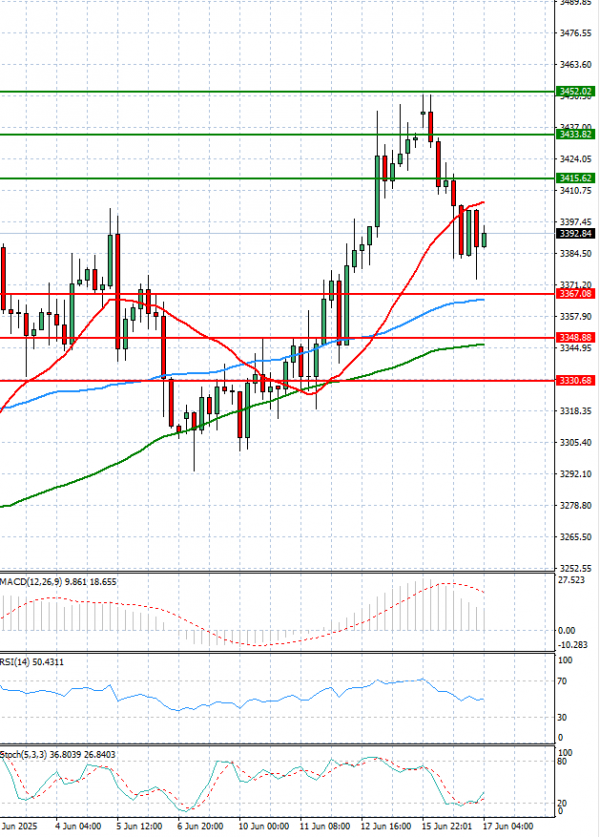
Task: Click the 3318.35 price axis label
Action: 575,411
